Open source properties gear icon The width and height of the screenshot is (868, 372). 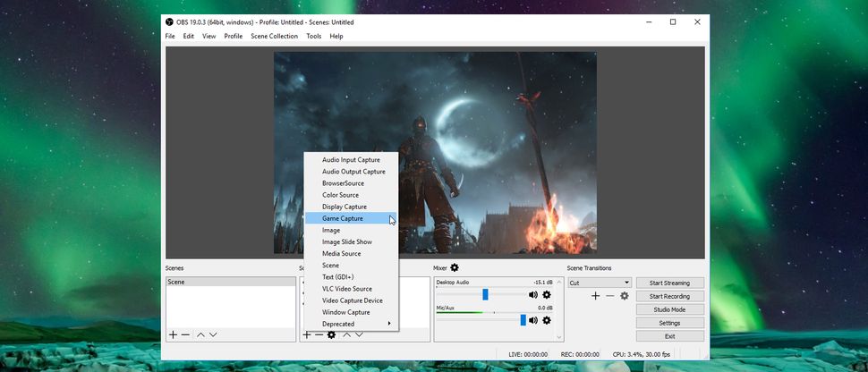pos(332,335)
